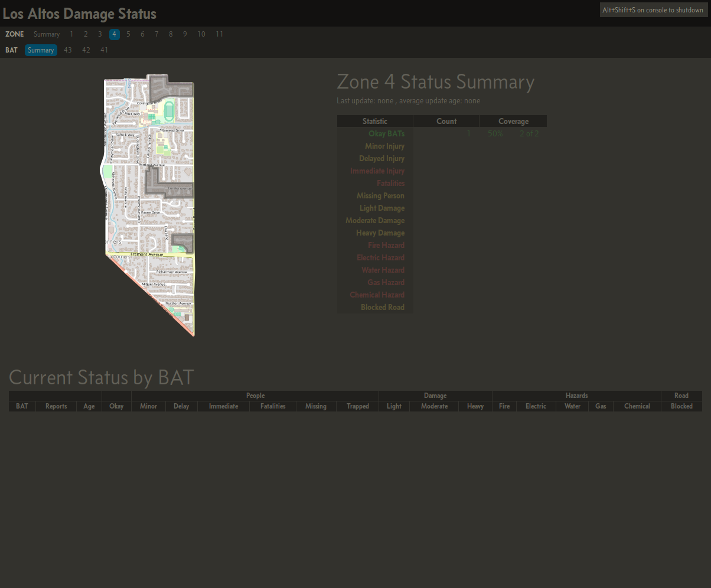This screenshot has height=588, width=711.
Task: Open zone 11 tab
Action: coord(219,34)
